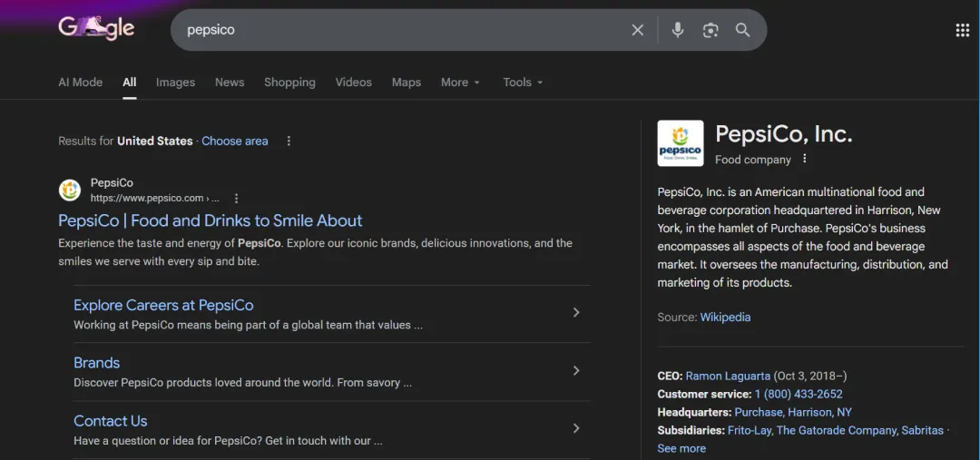
Task: Click customer service number 1 (800) 433-2652
Action: click(799, 395)
